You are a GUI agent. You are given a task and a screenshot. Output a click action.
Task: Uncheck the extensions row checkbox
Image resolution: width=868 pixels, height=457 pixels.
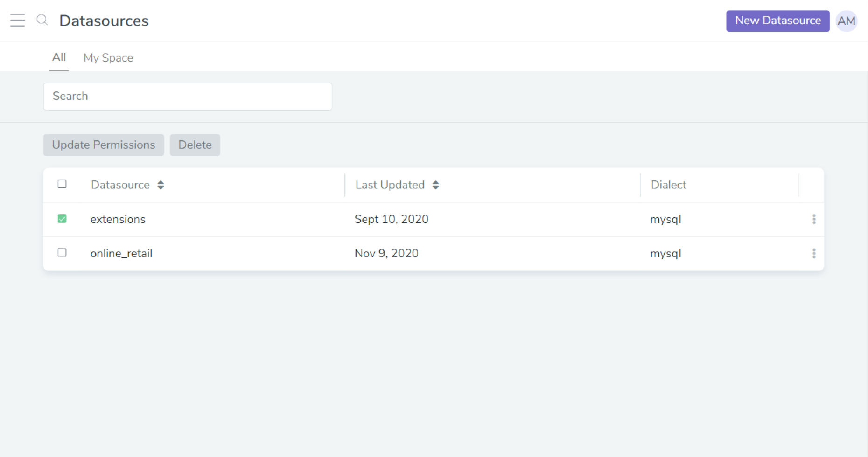coord(62,218)
